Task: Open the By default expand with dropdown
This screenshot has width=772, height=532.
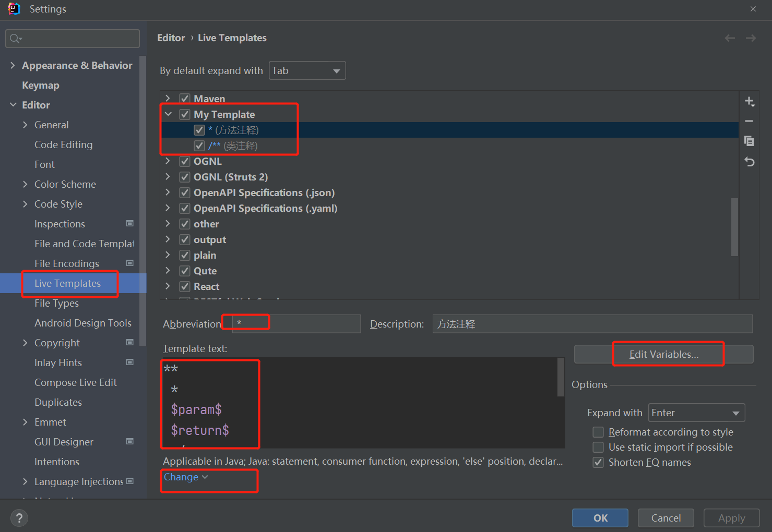Action: tap(307, 70)
